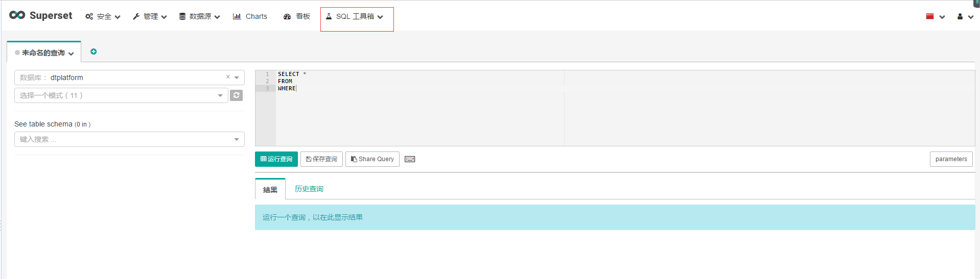
Task: Switch to the 历史查询 tab
Action: coord(309,189)
